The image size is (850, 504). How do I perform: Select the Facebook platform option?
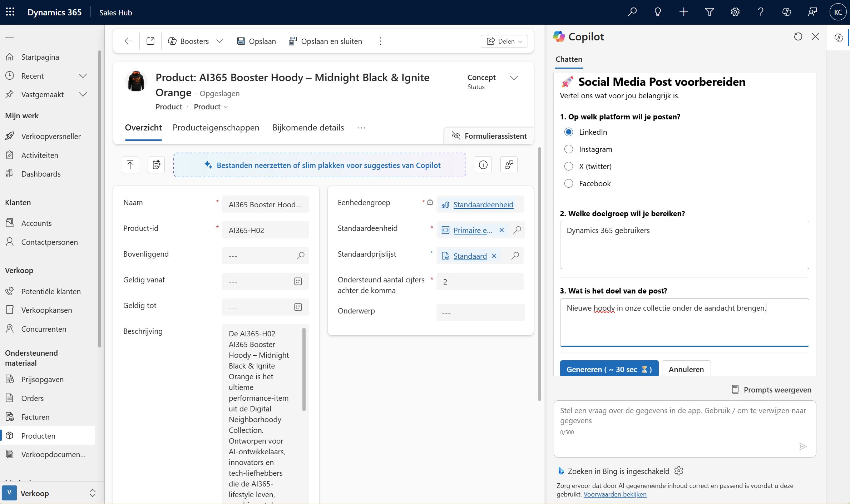tap(568, 184)
